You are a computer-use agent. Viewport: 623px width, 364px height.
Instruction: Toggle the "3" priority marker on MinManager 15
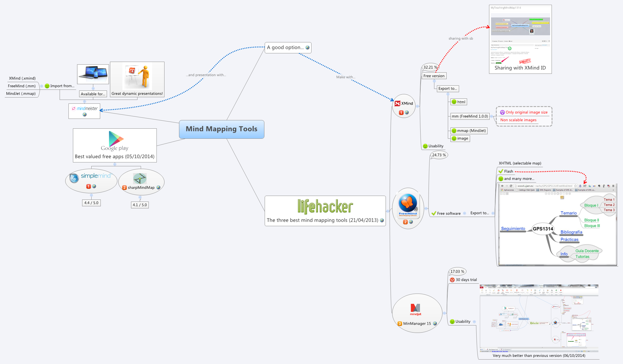(x=400, y=324)
